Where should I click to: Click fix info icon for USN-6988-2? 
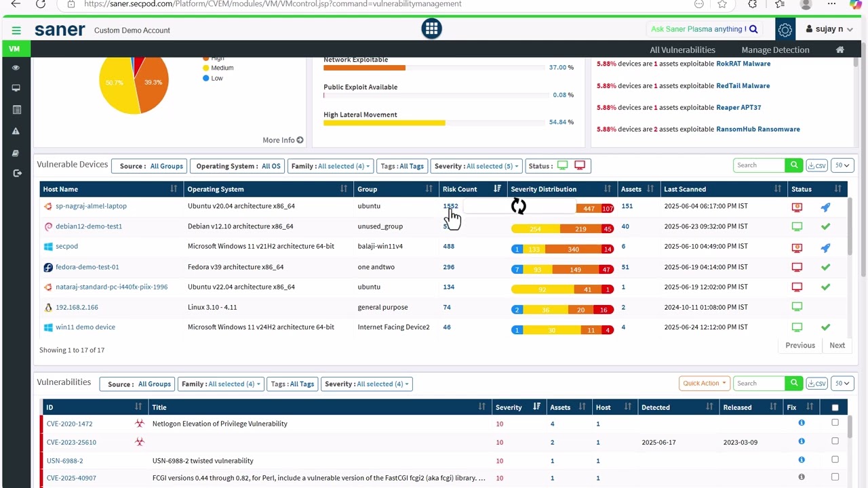pyautogui.click(x=802, y=460)
